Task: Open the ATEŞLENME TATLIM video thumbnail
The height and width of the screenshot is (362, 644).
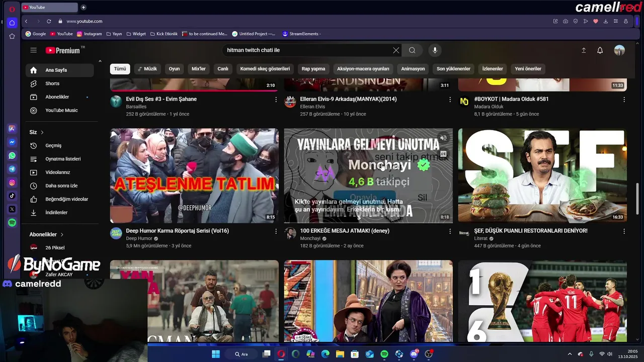Action: [194, 175]
